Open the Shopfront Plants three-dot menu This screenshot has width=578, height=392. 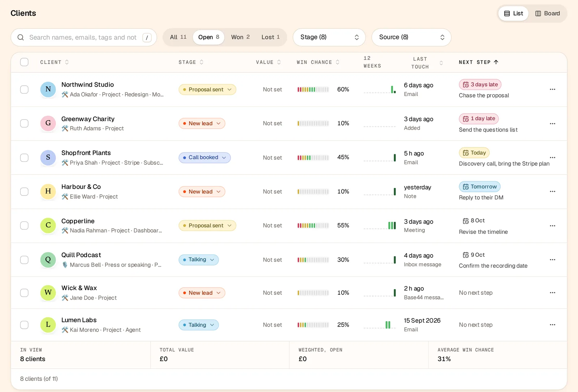tap(552, 158)
